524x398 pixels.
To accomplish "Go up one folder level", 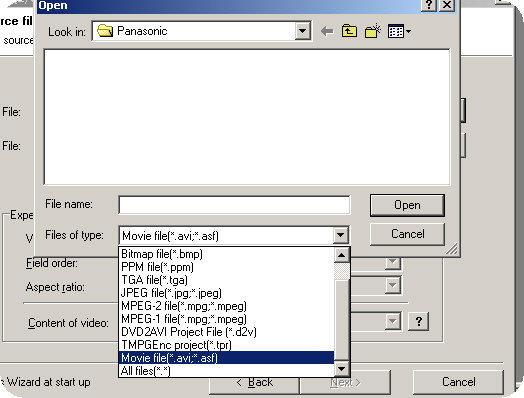I will [x=349, y=31].
